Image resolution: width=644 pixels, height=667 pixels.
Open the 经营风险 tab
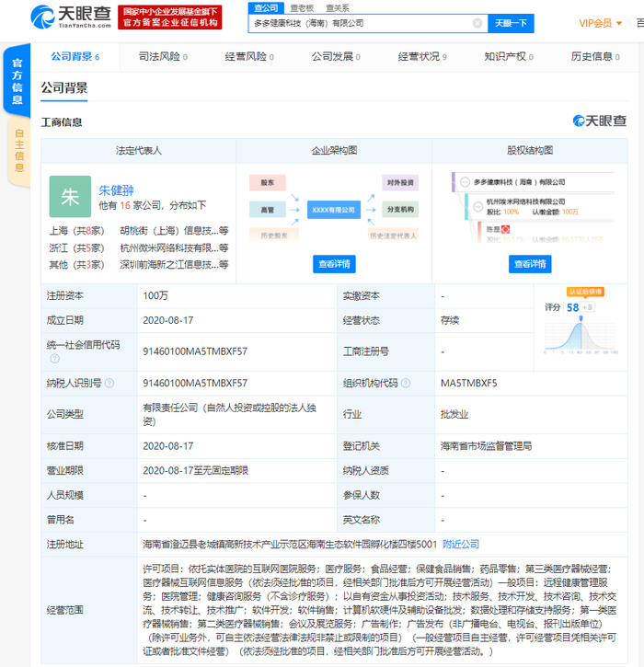pos(249,56)
